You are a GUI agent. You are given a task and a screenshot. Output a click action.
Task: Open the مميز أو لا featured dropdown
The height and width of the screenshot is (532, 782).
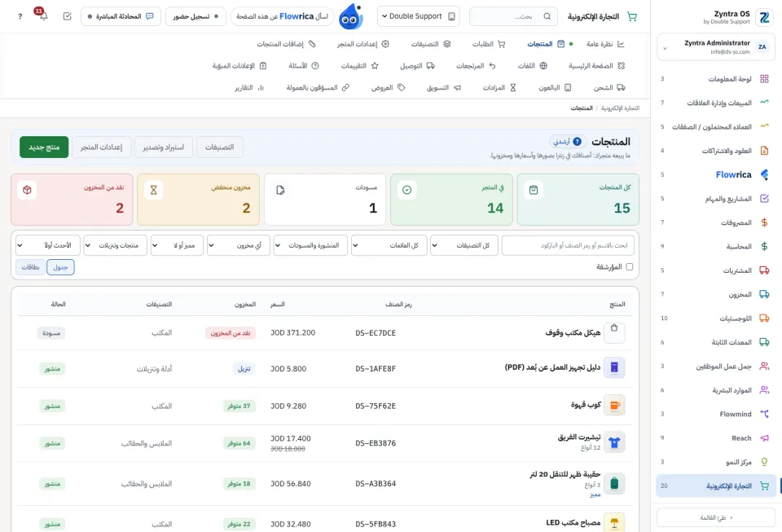pos(177,245)
